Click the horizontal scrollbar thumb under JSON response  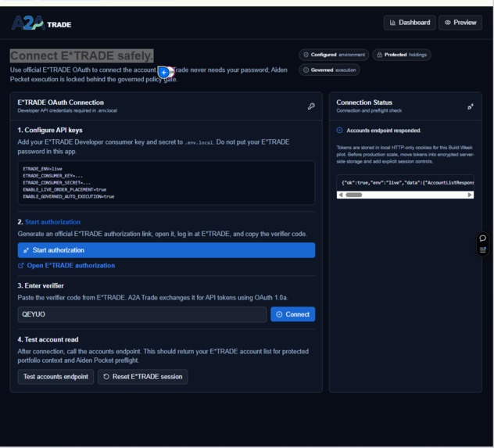354,195
